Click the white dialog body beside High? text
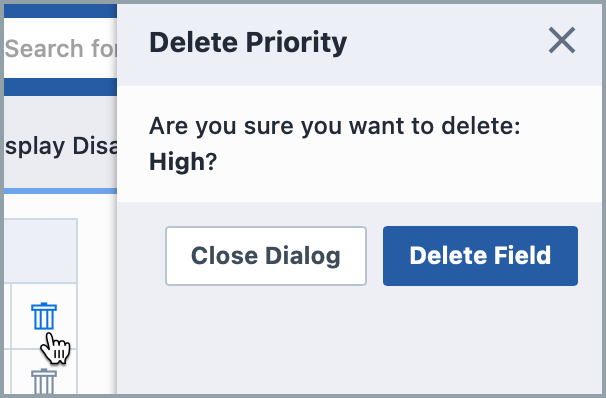606x398 pixels. [x=406, y=162]
